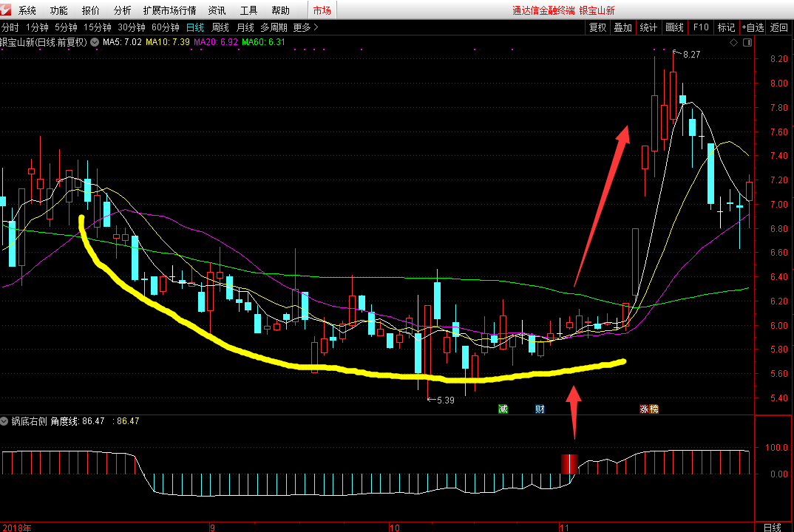Image resolution: width=794 pixels, height=532 pixels.
Task: Switch to 月线 monthly period
Action: coord(245,27)
